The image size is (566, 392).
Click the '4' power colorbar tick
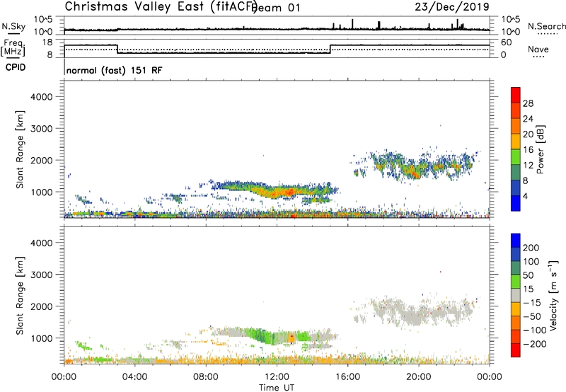click(x=525, y=196)
